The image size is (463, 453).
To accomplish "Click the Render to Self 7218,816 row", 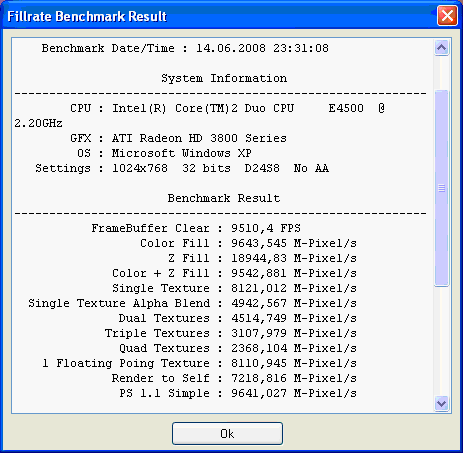I will click(234, 379).
